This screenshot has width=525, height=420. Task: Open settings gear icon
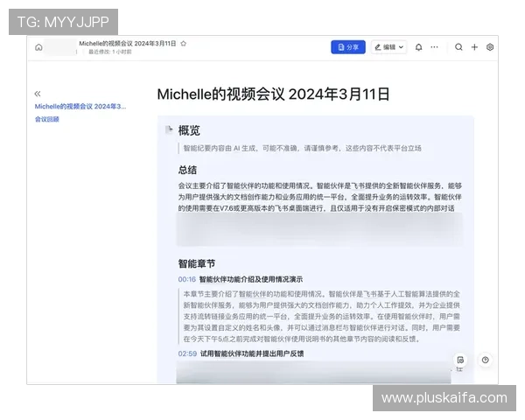click(x=490, y=47)
